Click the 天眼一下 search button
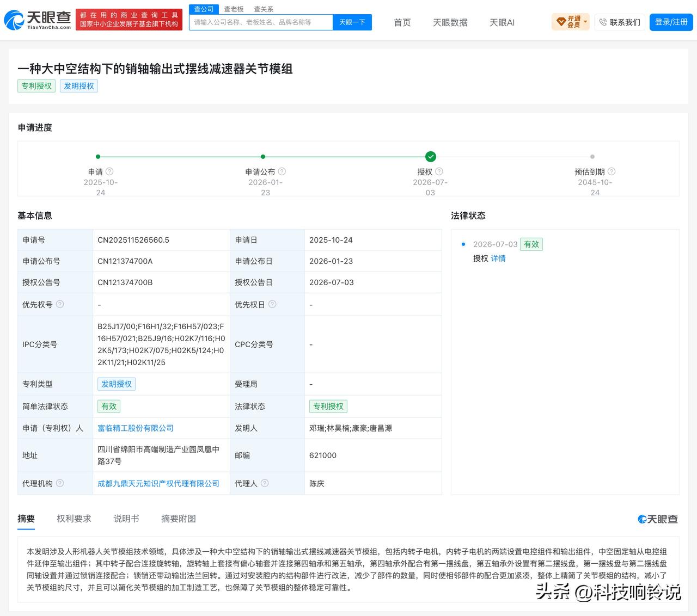Screen dimensions: 697x616 [x=352, y=22]
